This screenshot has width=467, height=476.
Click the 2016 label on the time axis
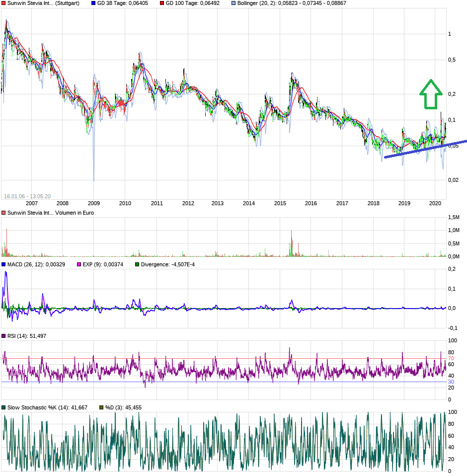(x=311, y=203)
